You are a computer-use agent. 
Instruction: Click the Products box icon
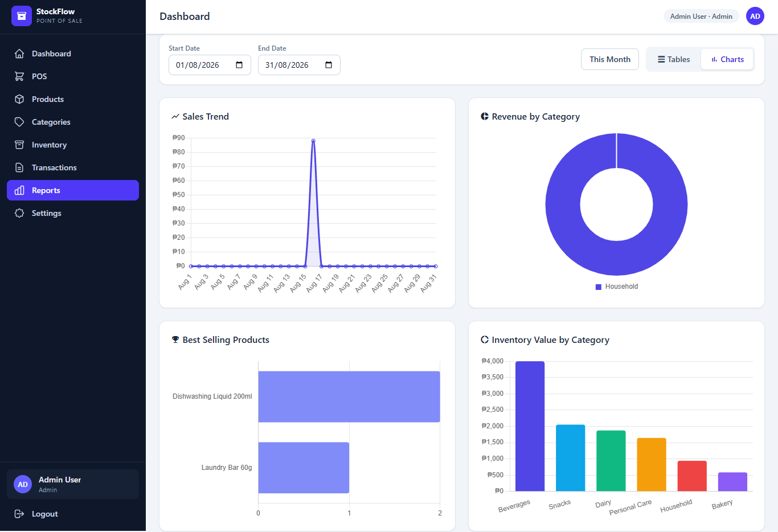click(x=19, y=99)
